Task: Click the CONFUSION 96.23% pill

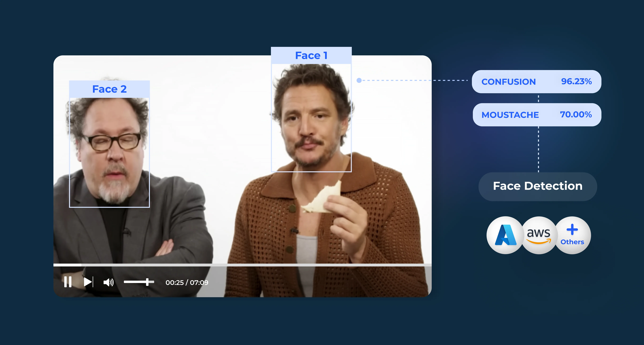Action: click(537, 82)
